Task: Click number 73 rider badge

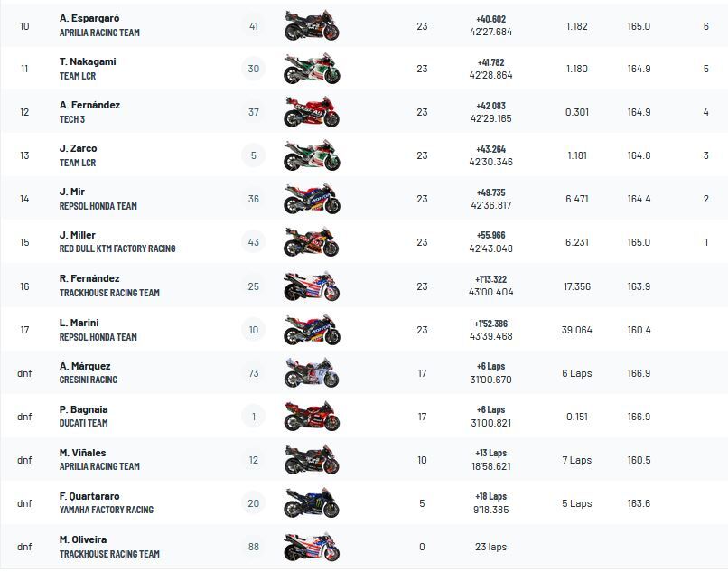Action: pyautogui.click(x=254, y=373)
